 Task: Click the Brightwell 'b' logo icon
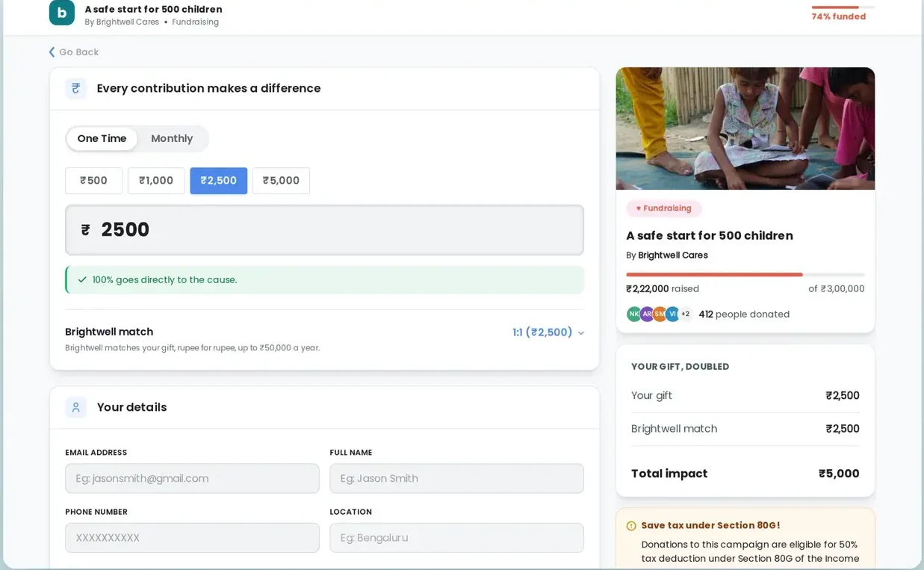(62, 13)
